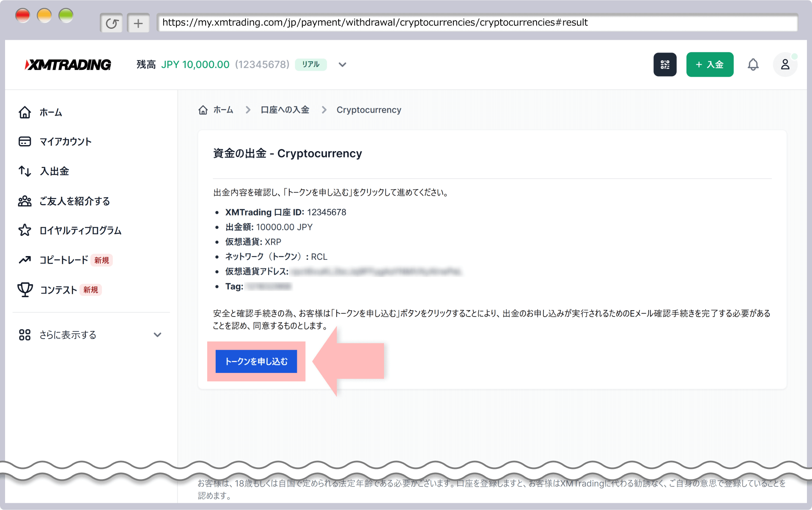The image size is (812, 510).
Task: Click the XMTrading logo
Action: click(x=68, y=64)
